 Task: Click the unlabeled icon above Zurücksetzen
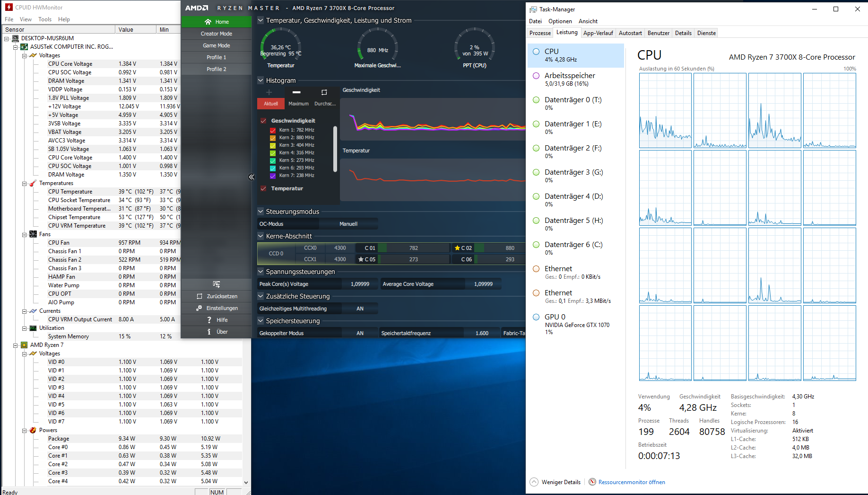(x=217, y=284)
